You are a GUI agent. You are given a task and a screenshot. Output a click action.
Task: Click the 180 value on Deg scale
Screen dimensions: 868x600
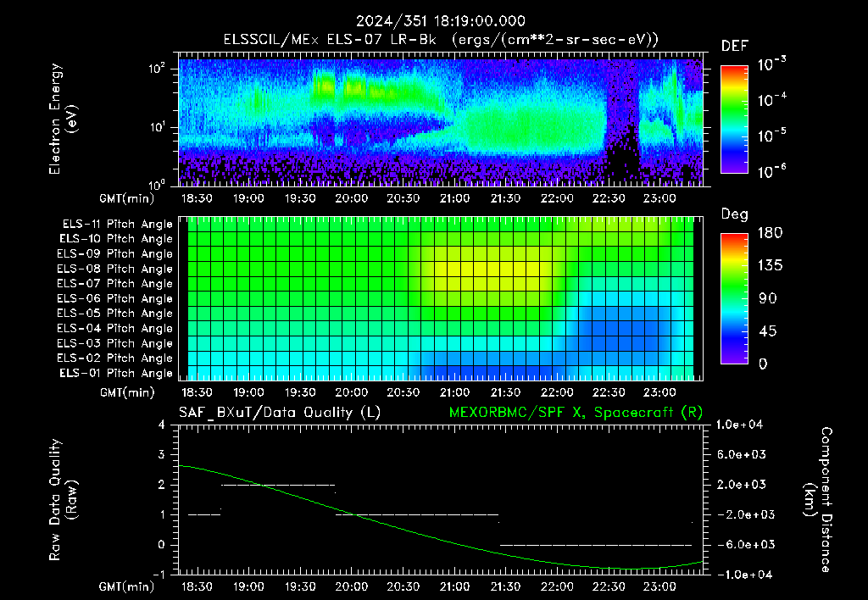770,233
